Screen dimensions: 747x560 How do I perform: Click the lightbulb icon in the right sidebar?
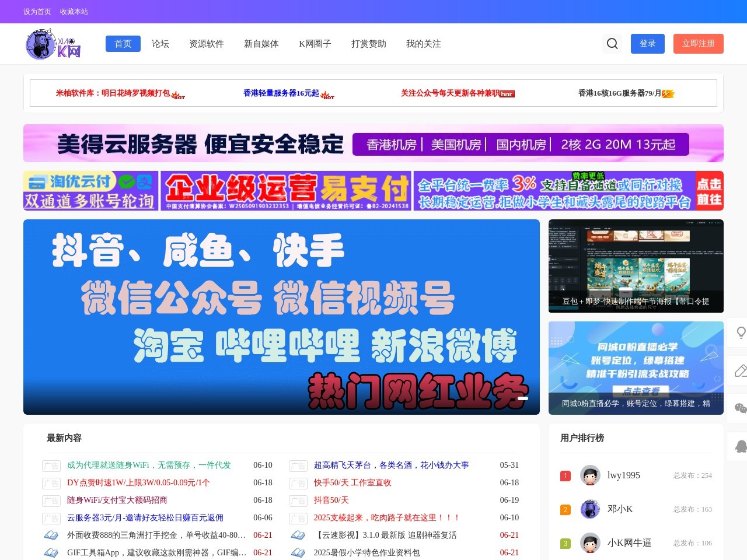(741, 332)
